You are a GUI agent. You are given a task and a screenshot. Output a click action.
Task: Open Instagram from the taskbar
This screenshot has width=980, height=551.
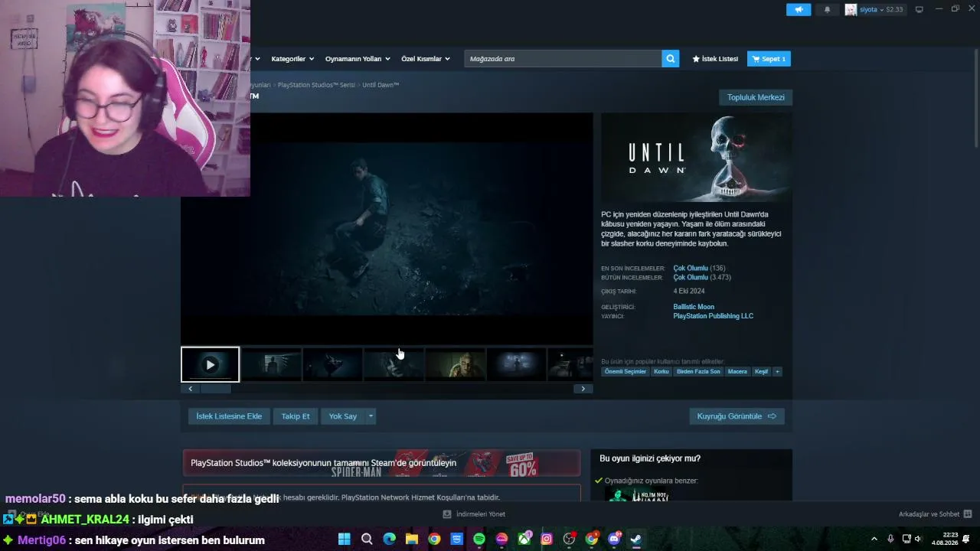tap(547, 539)
